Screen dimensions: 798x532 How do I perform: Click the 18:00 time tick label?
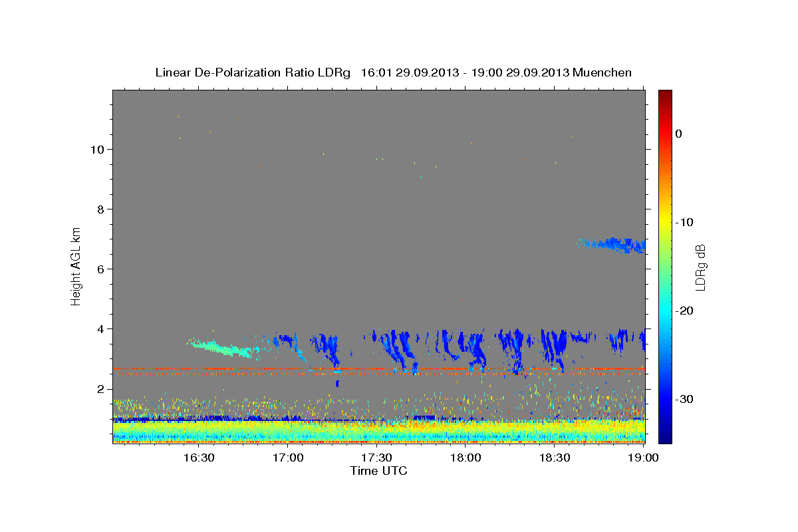pyautogui.click(x=465, y=458)
